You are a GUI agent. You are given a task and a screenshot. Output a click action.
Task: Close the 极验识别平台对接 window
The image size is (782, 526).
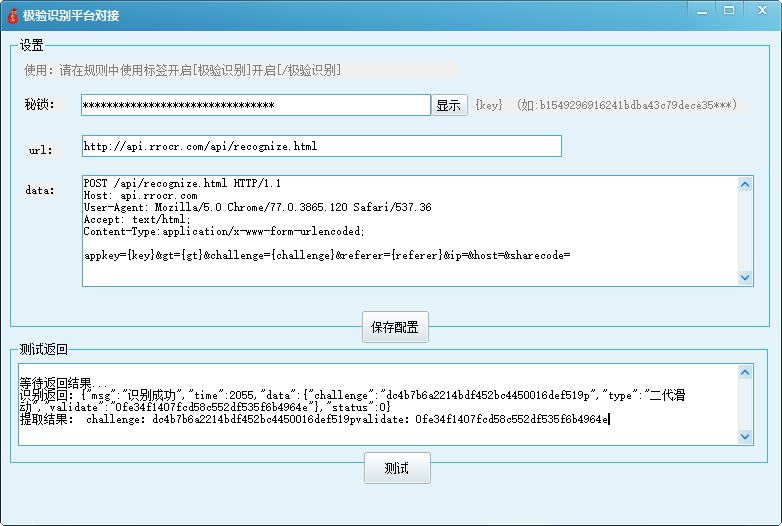(x=761, y=10)
